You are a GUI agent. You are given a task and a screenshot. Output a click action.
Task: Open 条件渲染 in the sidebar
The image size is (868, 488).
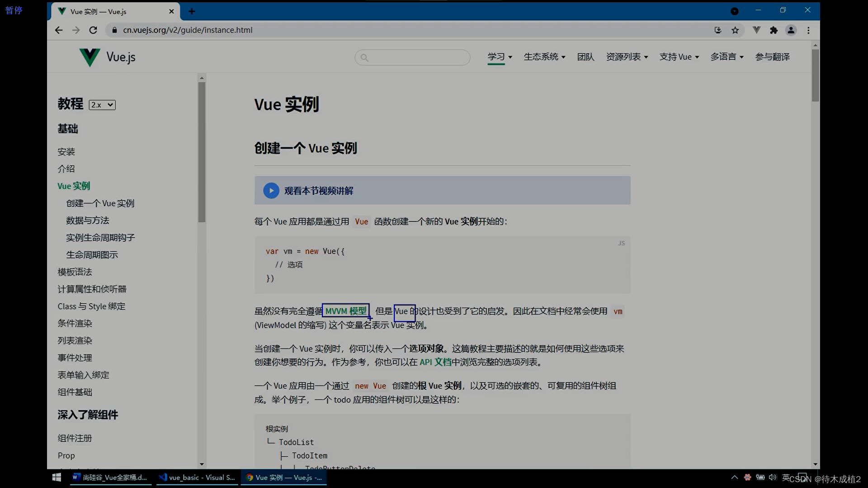coord(75,324)
